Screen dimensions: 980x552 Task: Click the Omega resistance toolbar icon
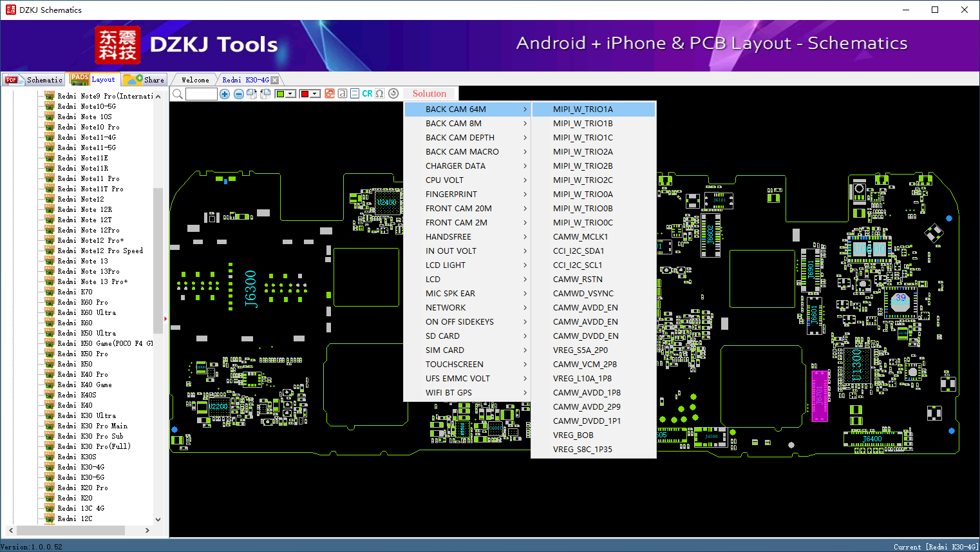[x=380, y=93]
